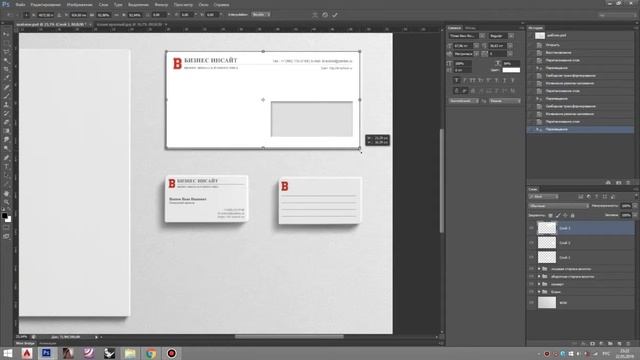This screenshot has height=360, width=640.
Task: Select the Move tool
Action: pyautogui.click(x=6, y=34)
